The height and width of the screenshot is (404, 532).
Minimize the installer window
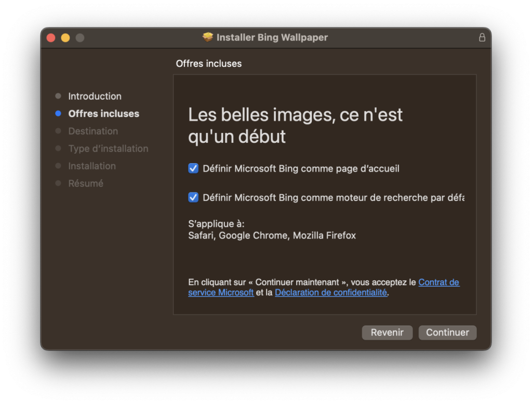click(x=65, y=38)
